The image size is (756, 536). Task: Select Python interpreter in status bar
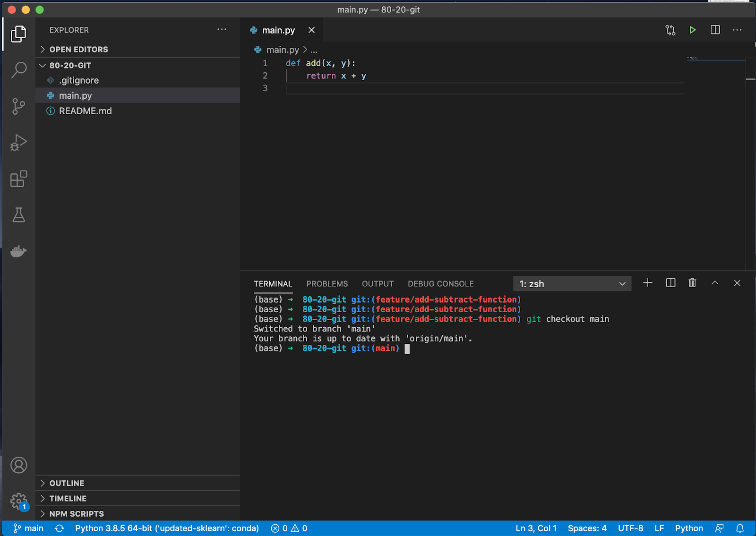pyautogui.click(x=167, y=528)
